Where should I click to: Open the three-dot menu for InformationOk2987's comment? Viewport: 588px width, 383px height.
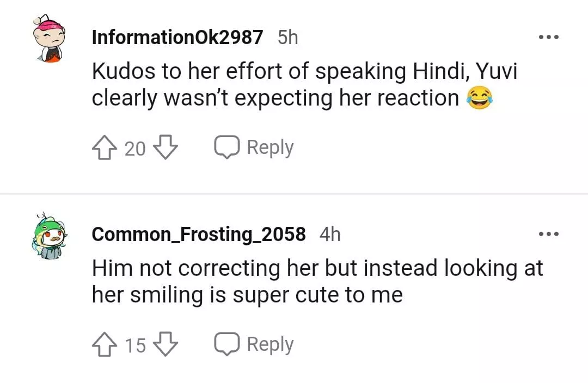coord(548,38)
